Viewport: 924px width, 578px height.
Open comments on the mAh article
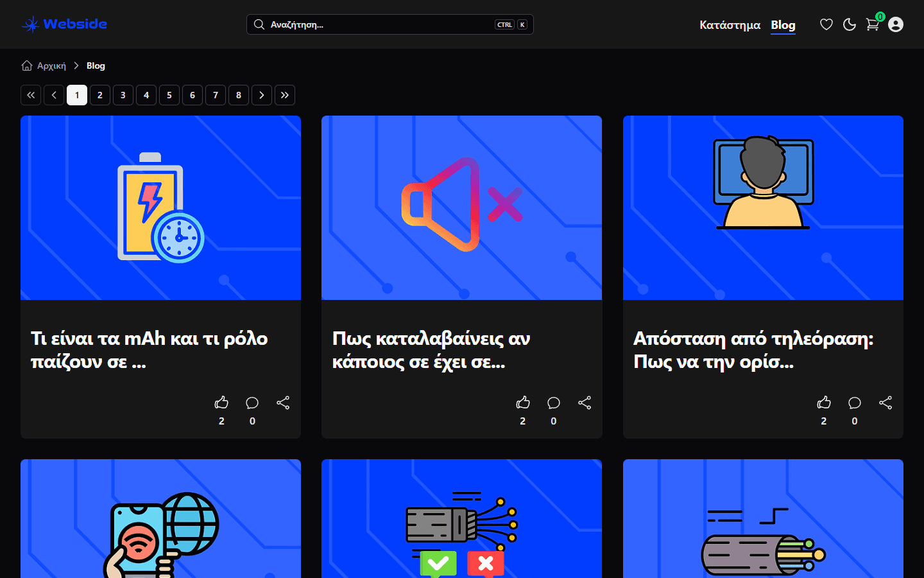[x=252, y=403]
